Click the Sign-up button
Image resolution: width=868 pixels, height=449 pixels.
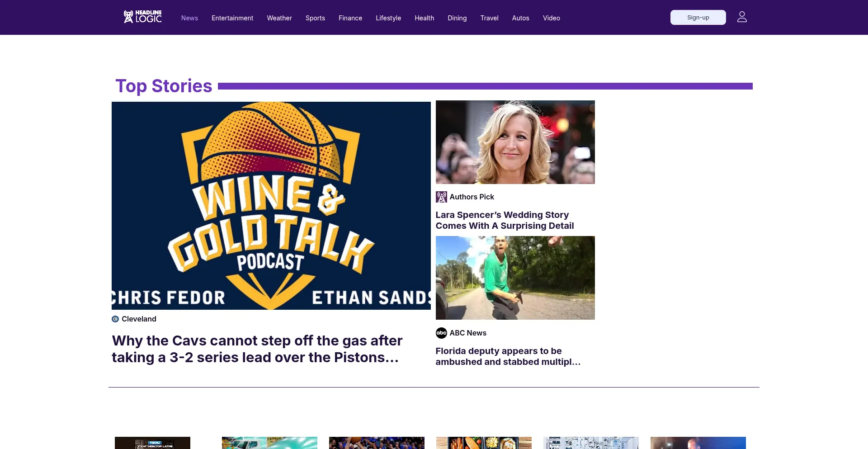point(698,18)
